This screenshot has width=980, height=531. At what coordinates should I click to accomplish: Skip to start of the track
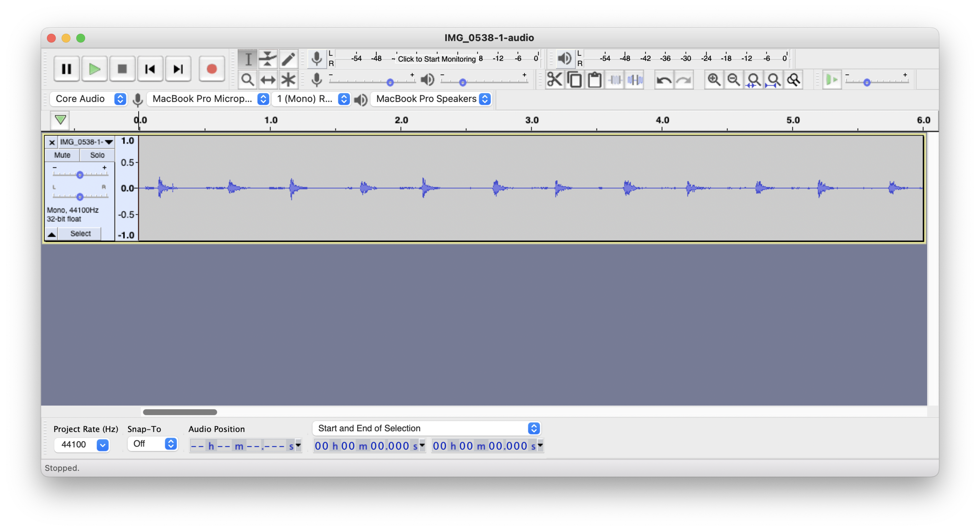pos(150,69)
